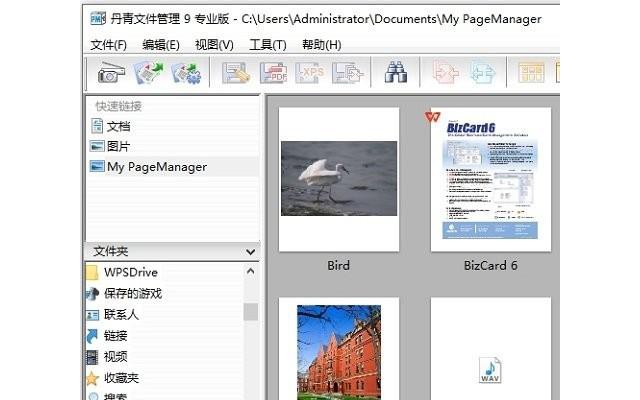Click the scan settings icon with gear

pos(186,73)
